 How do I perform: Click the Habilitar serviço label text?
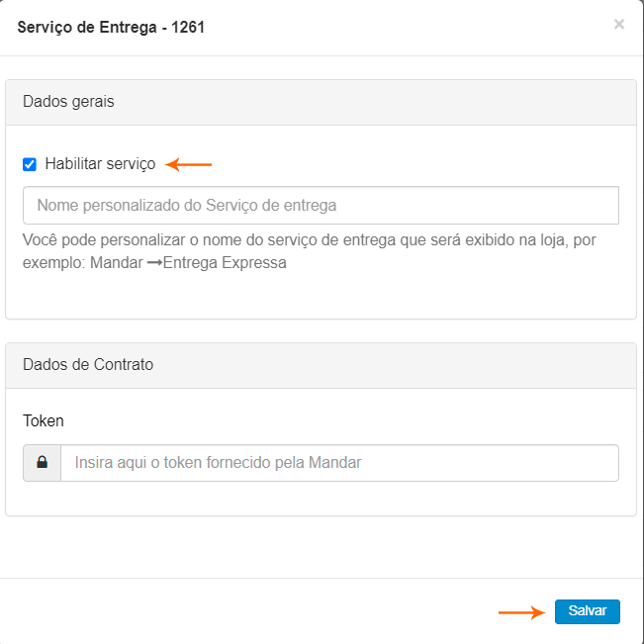tap(100, 164)
